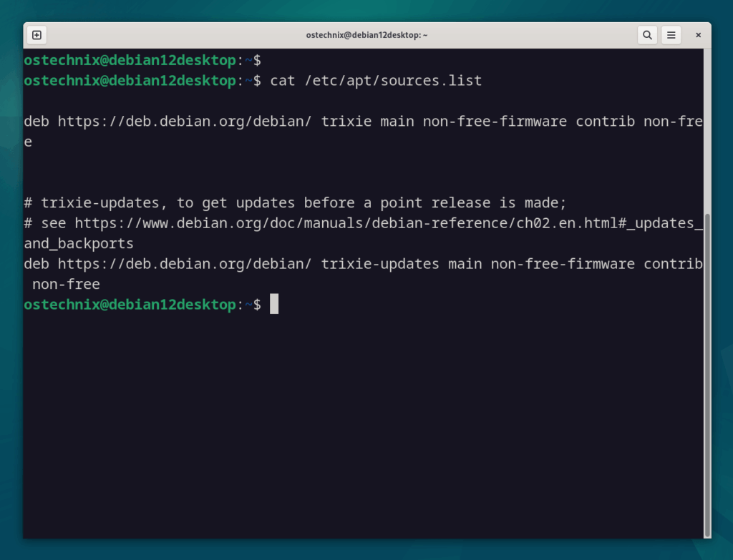Activate the terminal search icon

(647, 34)
